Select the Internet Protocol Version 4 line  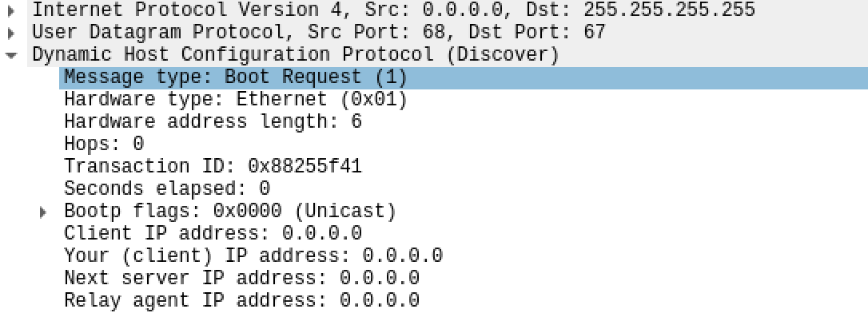tap(448, 10)
